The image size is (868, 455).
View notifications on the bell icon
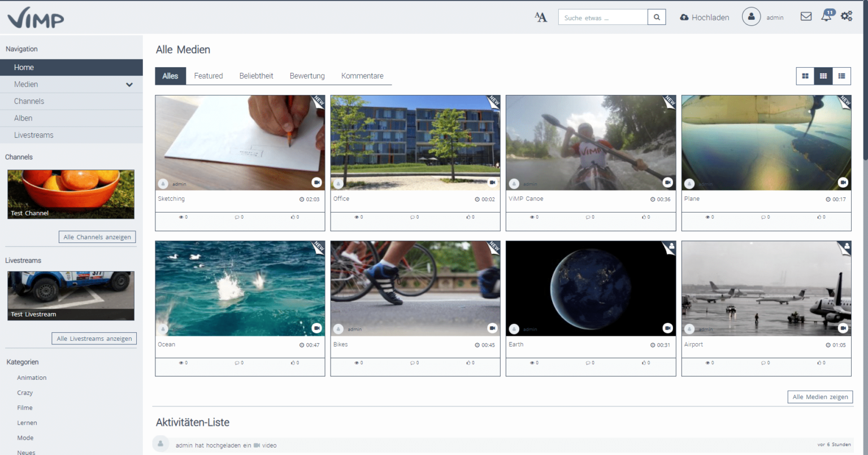tap(826, 17)
